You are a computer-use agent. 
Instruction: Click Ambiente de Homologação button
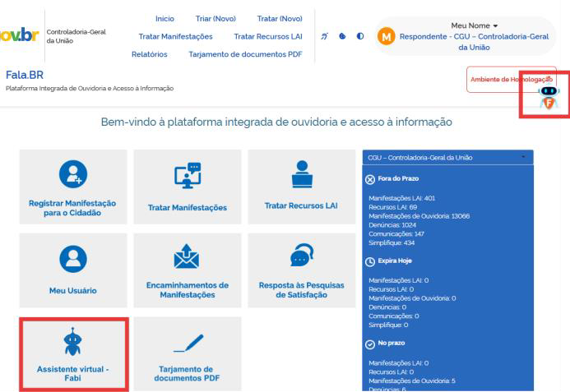(511, 79)
